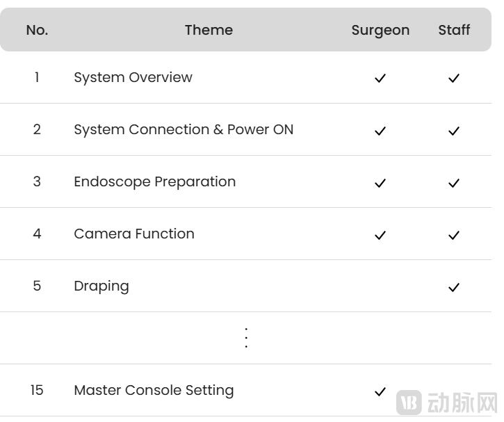Select the Endoscope Preparation theme text
Image resolution: width=504 pixels, height=422 pixels.
point(154,181)
